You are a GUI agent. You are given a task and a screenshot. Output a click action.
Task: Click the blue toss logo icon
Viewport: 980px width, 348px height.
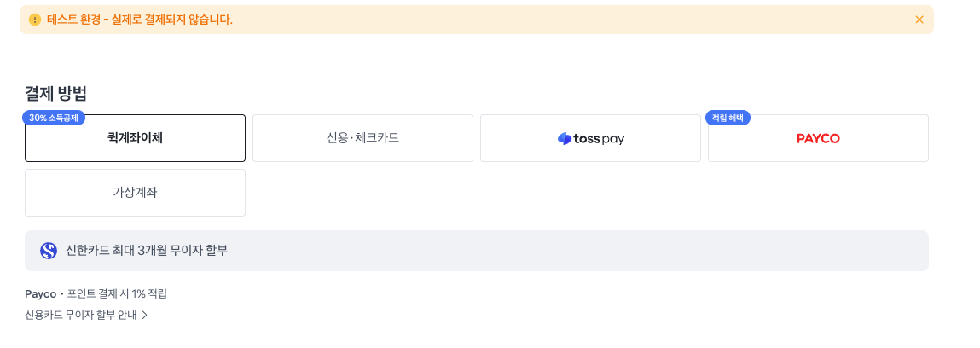click(564, 139)
